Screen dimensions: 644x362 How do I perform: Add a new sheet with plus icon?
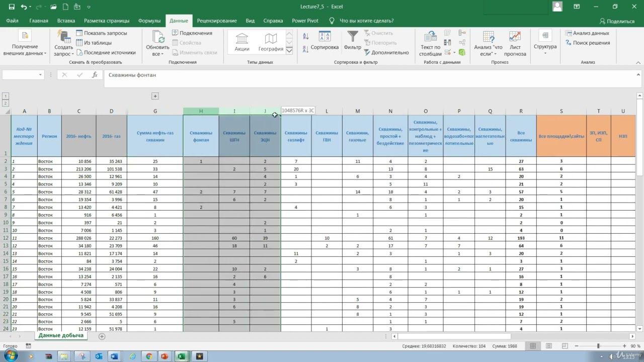102,336
